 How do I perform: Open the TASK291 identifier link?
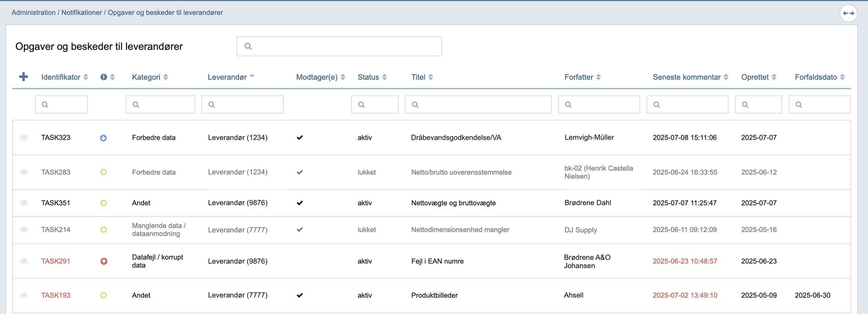click(x=56, y=261)
